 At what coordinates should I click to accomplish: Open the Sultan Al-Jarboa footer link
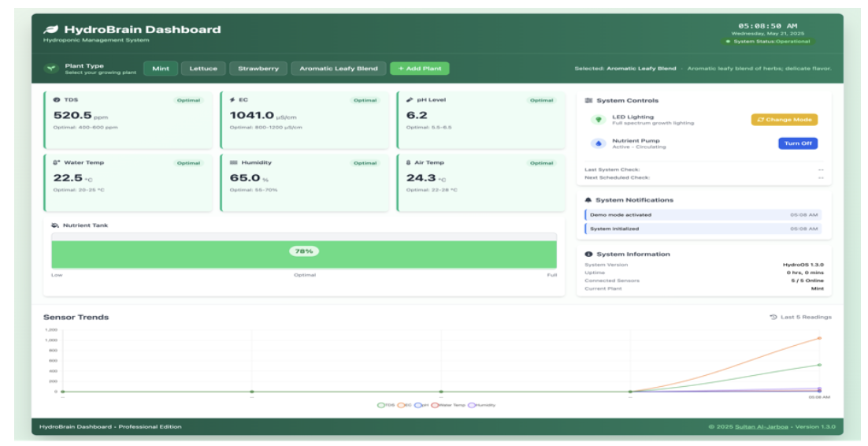coord(761,426)
